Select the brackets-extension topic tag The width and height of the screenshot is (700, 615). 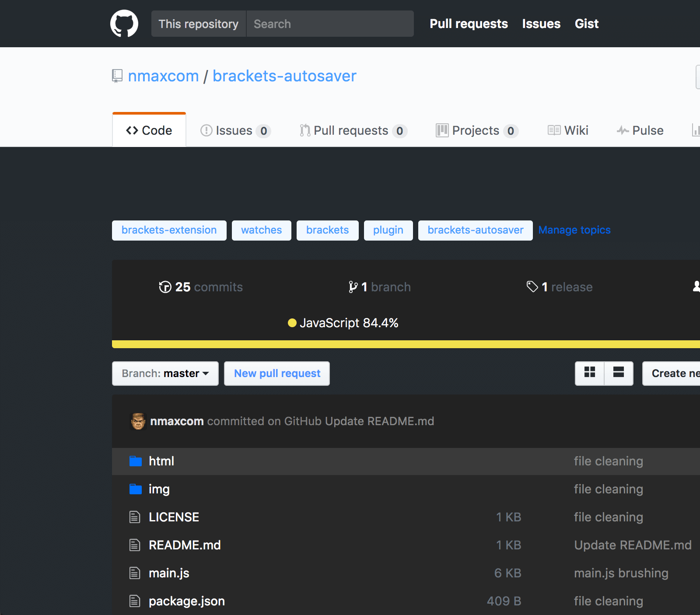click(x=169, y=231)
